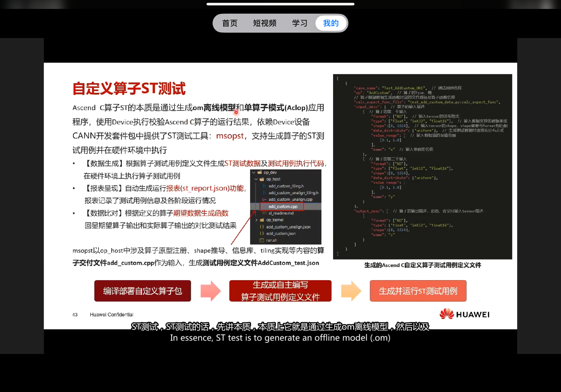
Task: Click the white drag handle bar at top
Action: tap(280, 4)
